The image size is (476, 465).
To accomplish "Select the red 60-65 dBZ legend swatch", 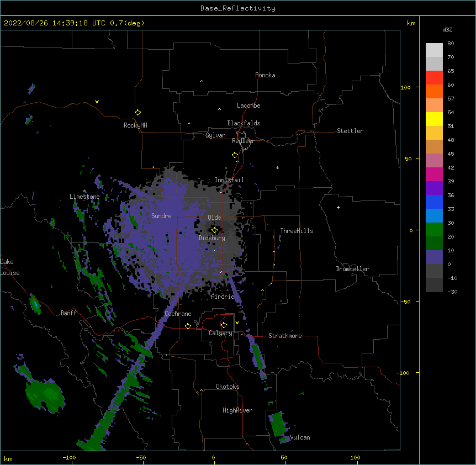I will click(434, 77).
